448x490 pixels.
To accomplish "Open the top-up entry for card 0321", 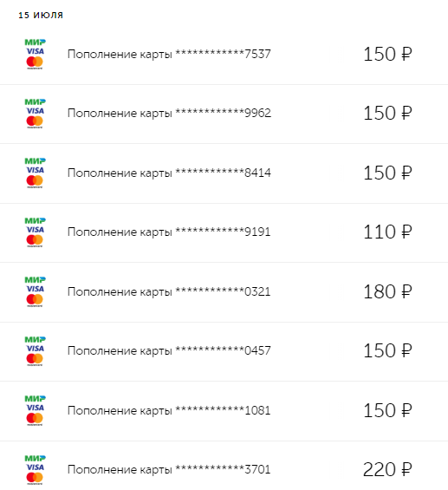I will click(x=224, y=292).
